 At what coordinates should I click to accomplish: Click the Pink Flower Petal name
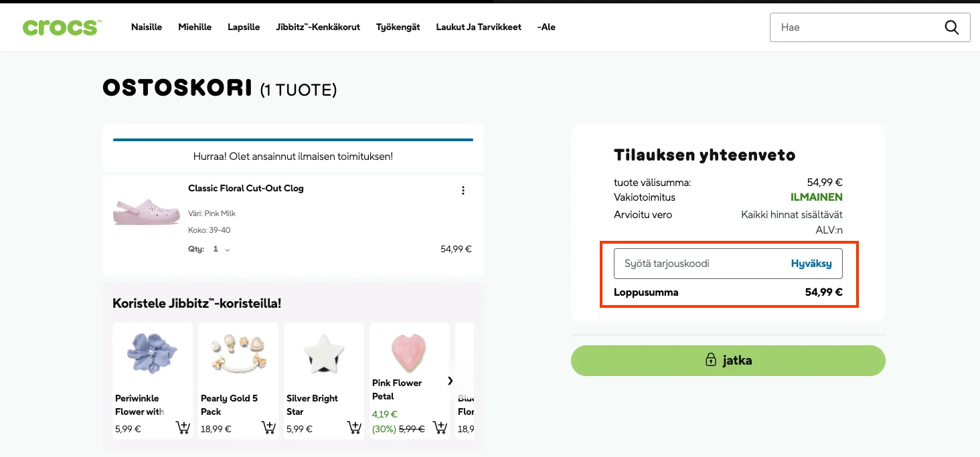click(397, 389)
